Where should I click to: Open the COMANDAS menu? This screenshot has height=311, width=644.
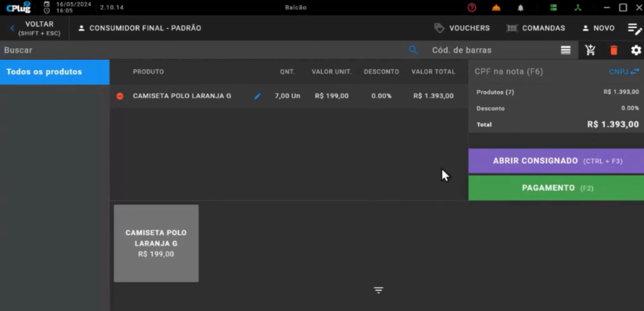pyautogui.click(x=536, y=28)
